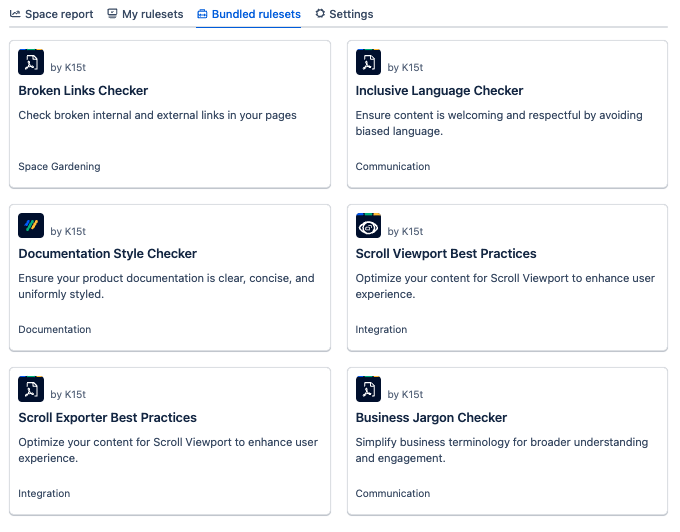The image size is (680, 532).
Task: Click the Business Jargon Checker heading
Action: click(x=431, y=418)
